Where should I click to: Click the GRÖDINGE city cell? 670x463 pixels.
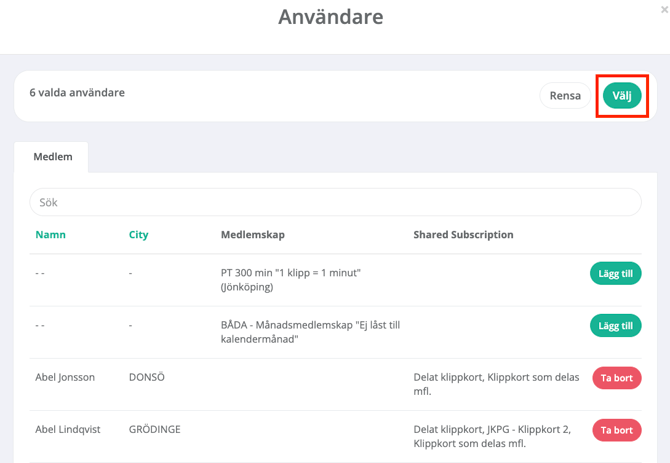coord(155,430)
